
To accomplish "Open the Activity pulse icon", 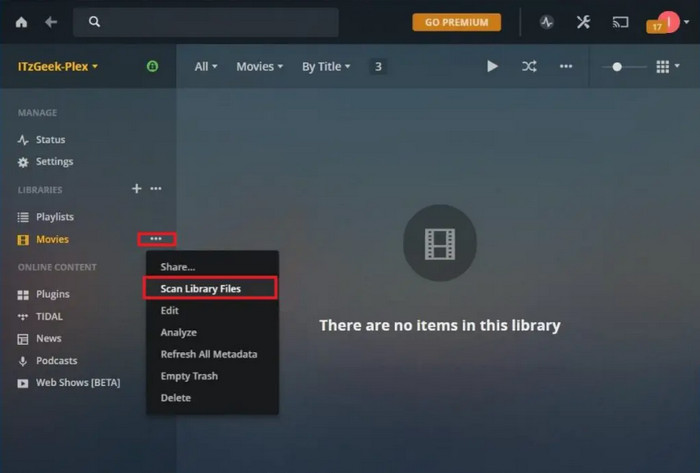I will pyautogui.click(x=547, y=22).
